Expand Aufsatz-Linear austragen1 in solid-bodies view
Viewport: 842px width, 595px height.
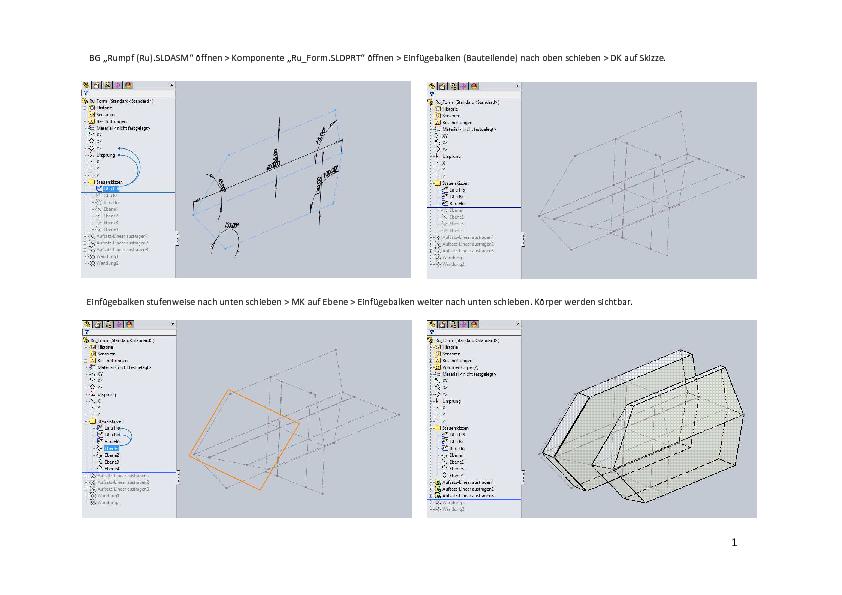pyautogui.click(x=431, y=482)
